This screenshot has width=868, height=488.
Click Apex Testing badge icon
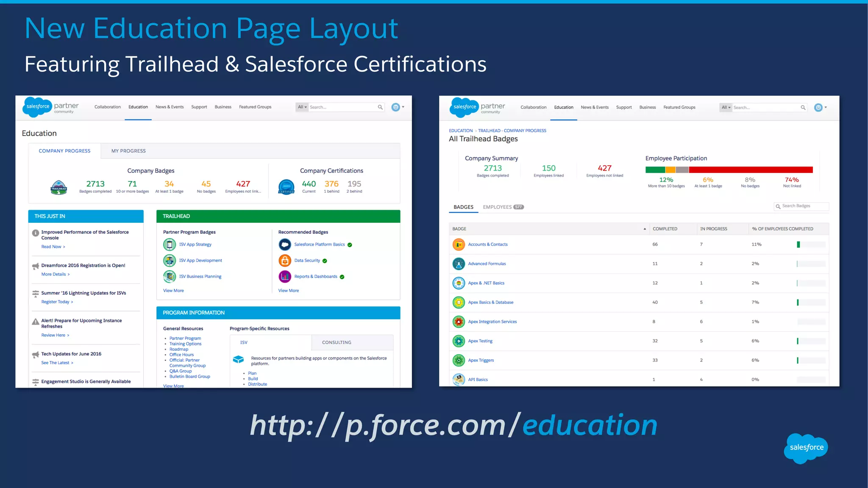459,341
